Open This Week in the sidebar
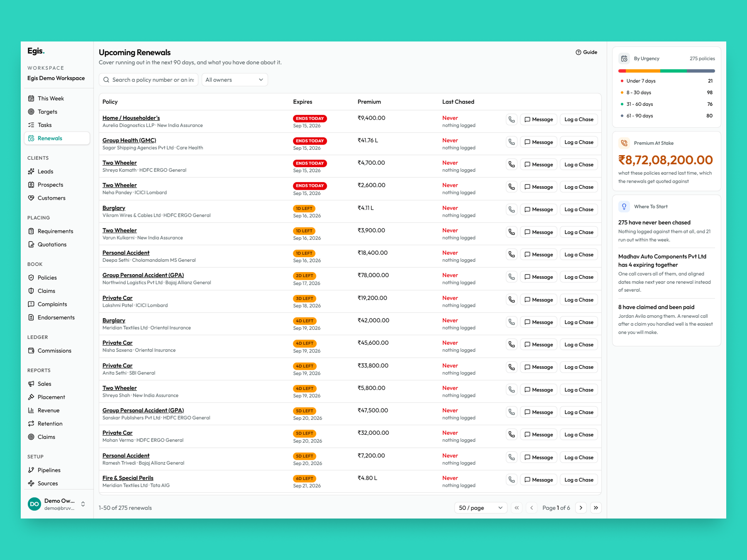747x560 pixels. click(x=57, y=98)
